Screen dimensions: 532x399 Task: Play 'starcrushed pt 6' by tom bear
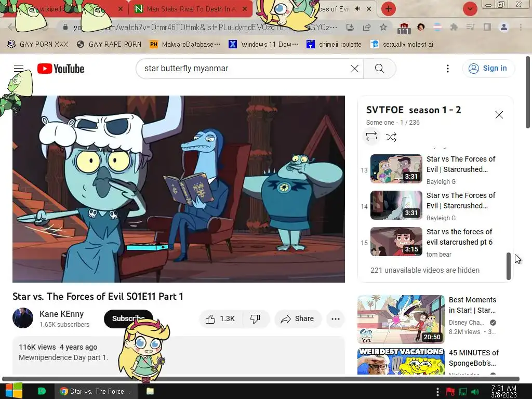(433, 242)
